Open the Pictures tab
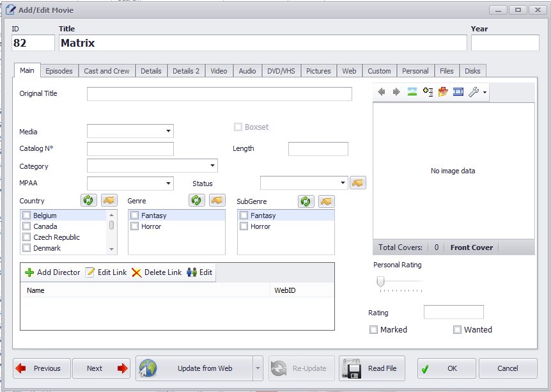 point(318,71)
